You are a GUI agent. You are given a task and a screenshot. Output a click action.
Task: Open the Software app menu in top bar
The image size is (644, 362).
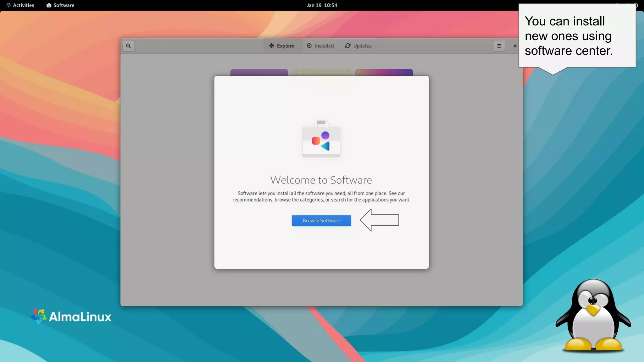coord(60,5)
